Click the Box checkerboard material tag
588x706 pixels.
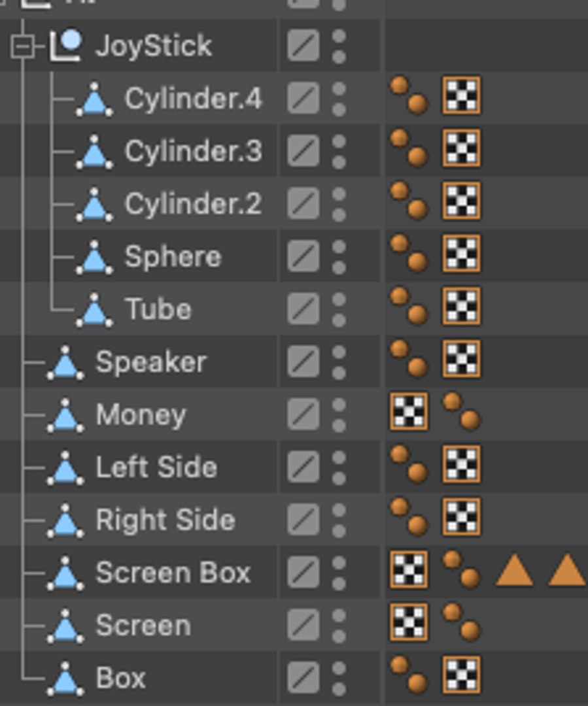point(462,675)
